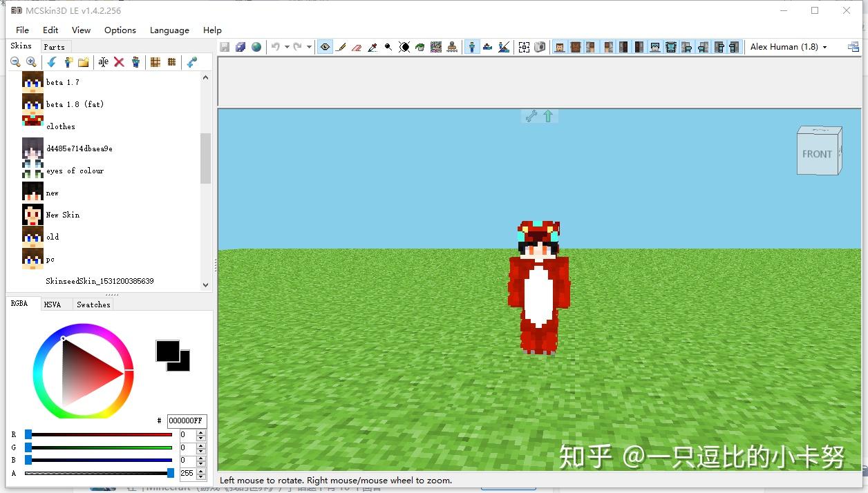Open the Language menu
868x493 pixels.
pyautogui.click(x=169, y=30)
